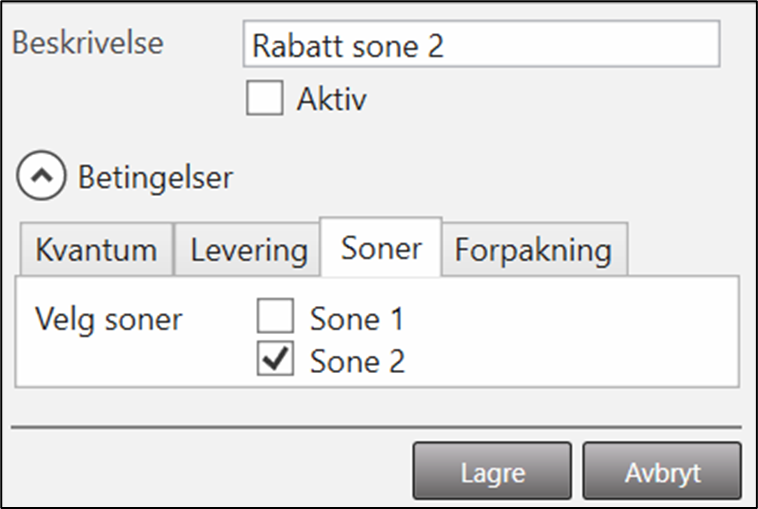Click the Sone 1 label text
758x509 pixels.
click(x=357, y=320)
